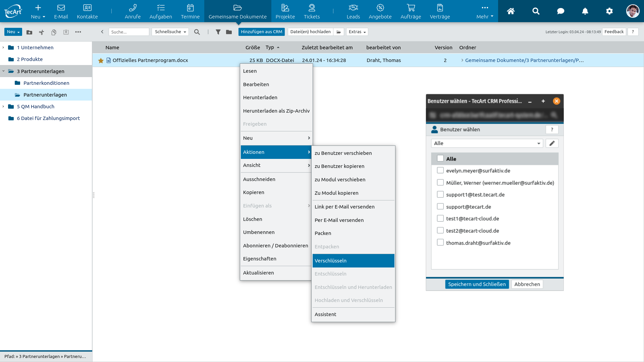
Task: Select Umbenennen in the context menu
Action: click(259, 232)
